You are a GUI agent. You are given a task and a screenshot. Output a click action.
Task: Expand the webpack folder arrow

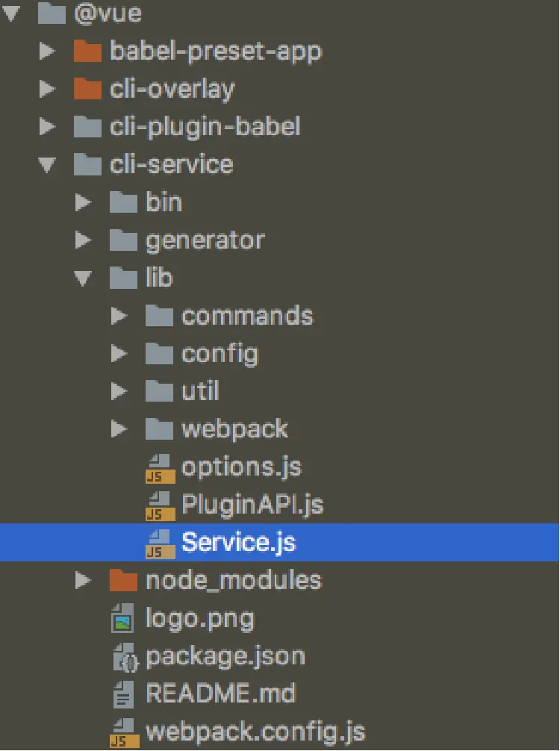point(119,429)
